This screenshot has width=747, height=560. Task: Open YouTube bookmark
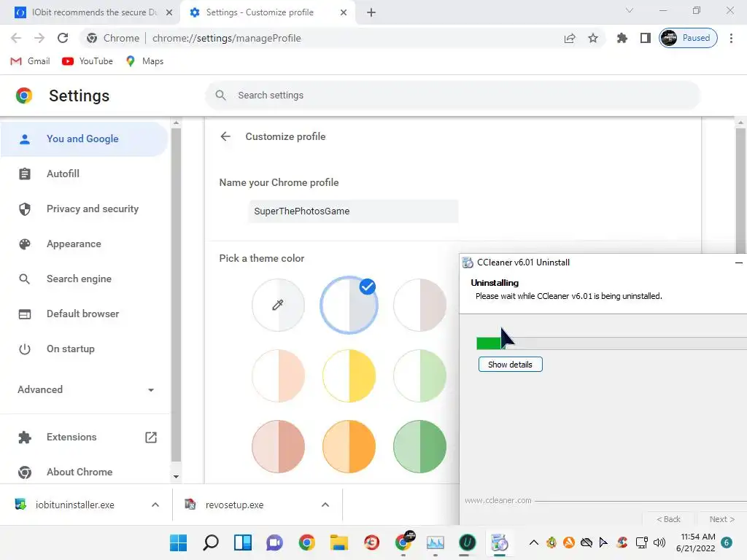[x=88, y=61]
